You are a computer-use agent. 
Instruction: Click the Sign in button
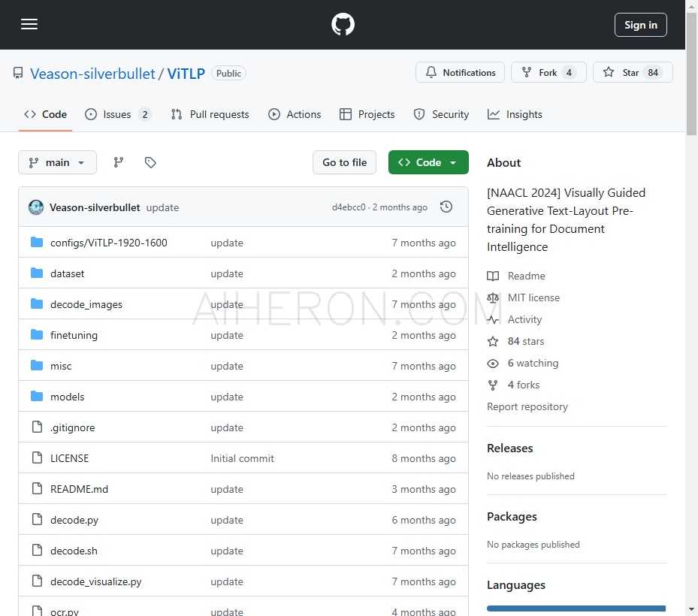coord(640,25)
